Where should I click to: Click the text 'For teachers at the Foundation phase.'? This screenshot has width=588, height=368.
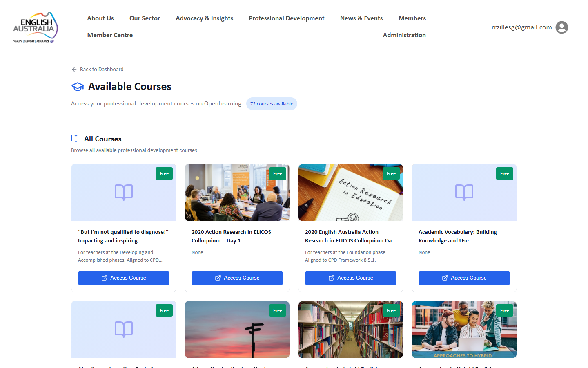[x=346, y=252]
